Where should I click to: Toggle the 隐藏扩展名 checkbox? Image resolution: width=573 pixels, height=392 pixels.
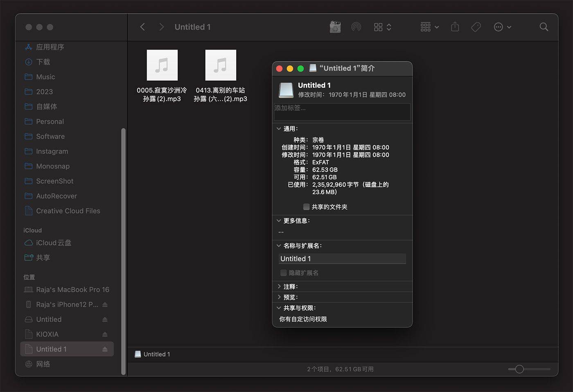[283, 273]
